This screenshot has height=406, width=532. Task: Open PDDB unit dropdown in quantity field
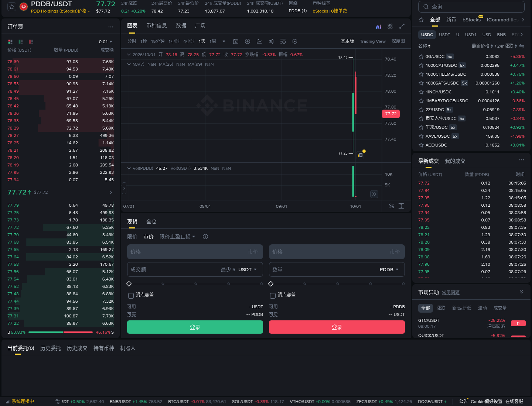click(x=389, y=269)
